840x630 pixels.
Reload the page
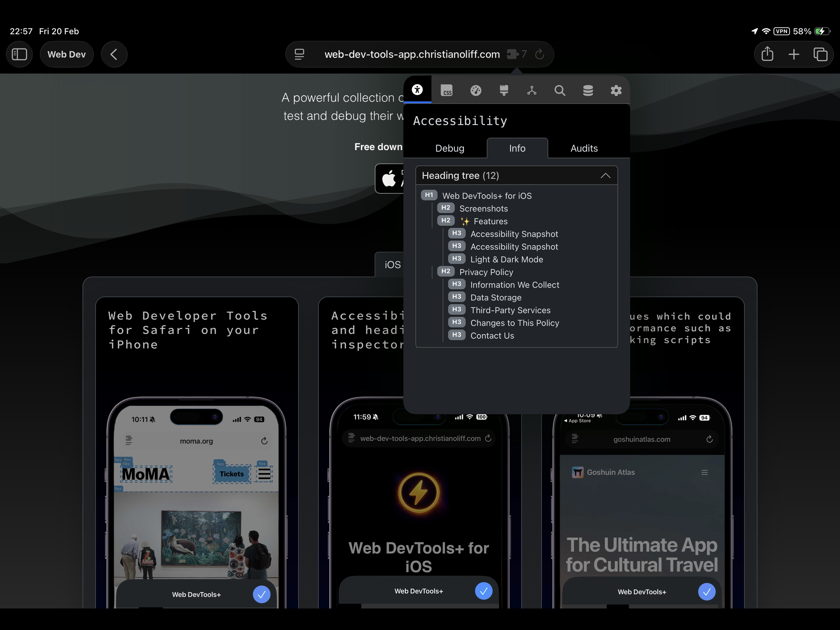[x=540, y=54]
